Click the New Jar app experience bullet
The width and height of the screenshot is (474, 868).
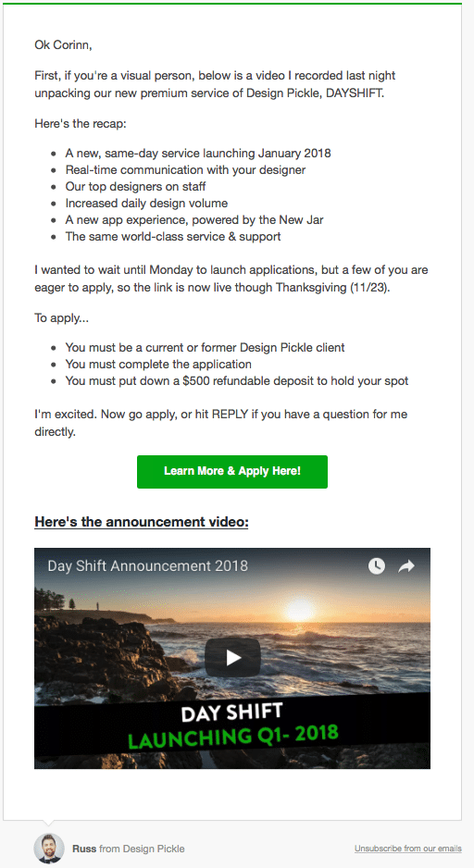coord(193,219)
